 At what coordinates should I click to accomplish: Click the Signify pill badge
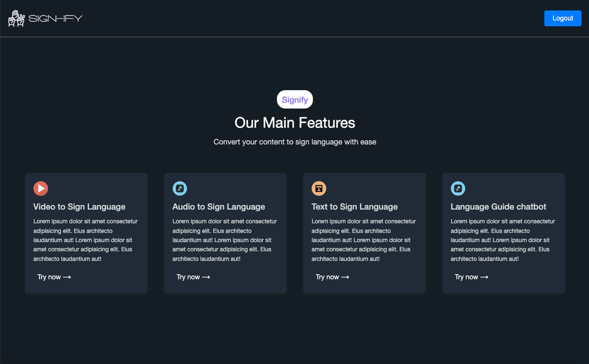coord(295,99)
